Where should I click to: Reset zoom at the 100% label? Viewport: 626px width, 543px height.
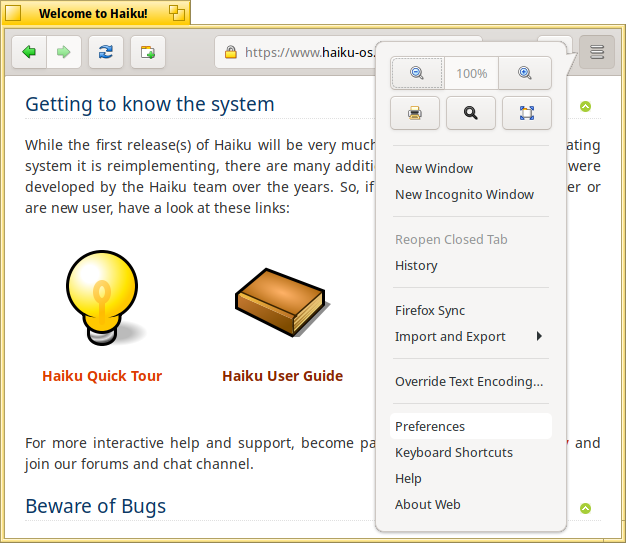point(471,73)
